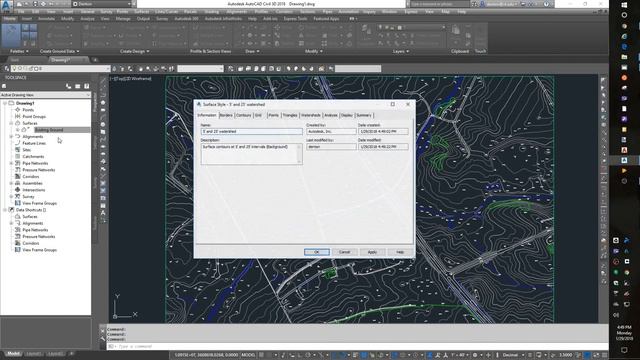Screen dimensions: 640x360
Task: Expand the Survey node
Action: pos(11,196)
